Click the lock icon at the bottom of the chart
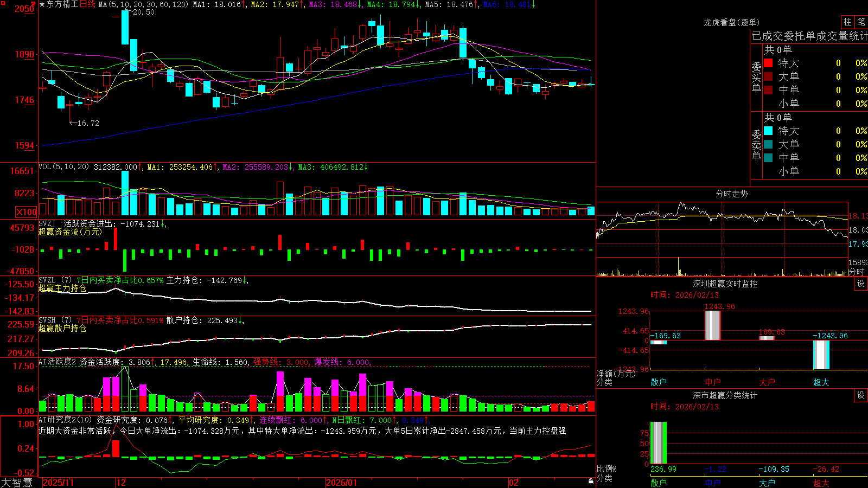The image size is (868, 488). pos(591,481)
